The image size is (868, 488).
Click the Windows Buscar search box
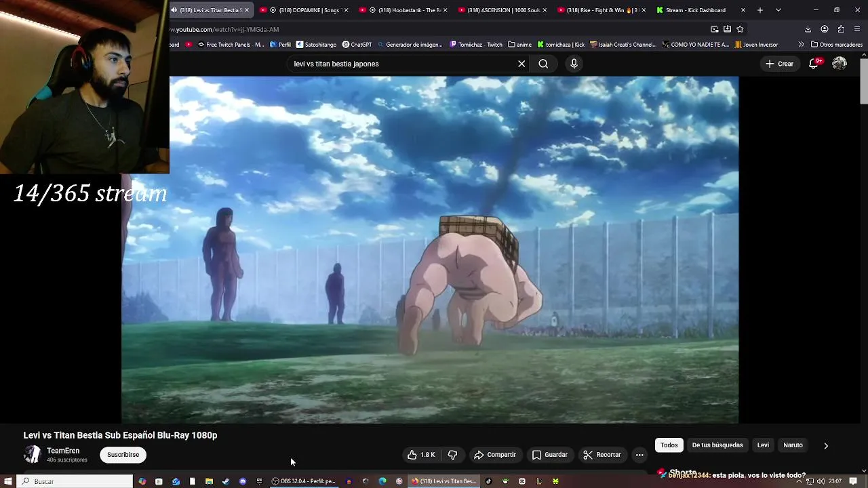point(75,481)
